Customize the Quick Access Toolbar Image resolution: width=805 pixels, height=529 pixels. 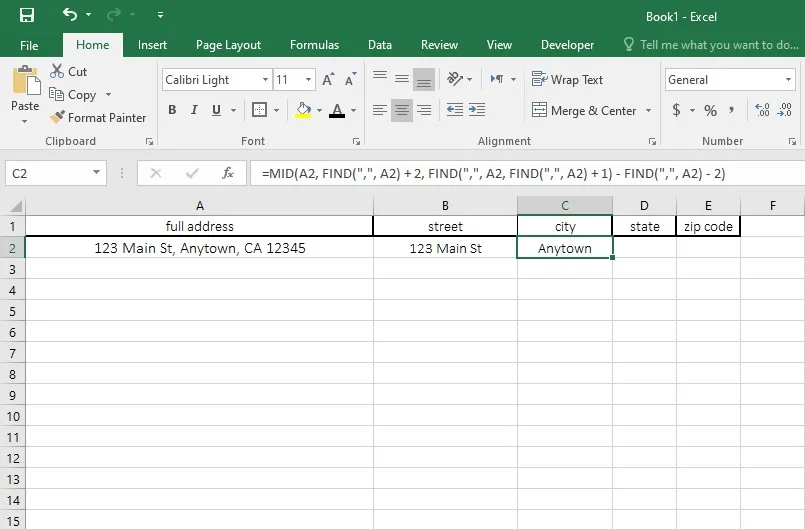(x=160, y=15)
